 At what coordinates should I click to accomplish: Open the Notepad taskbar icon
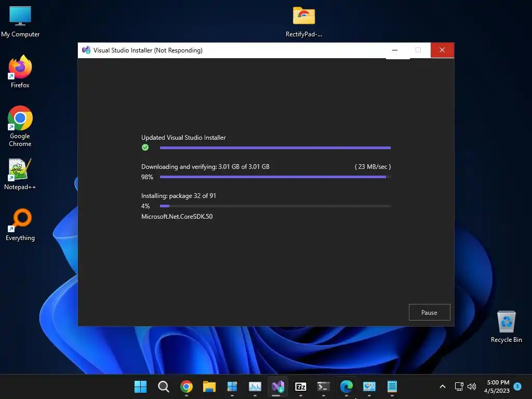point(392,387)
